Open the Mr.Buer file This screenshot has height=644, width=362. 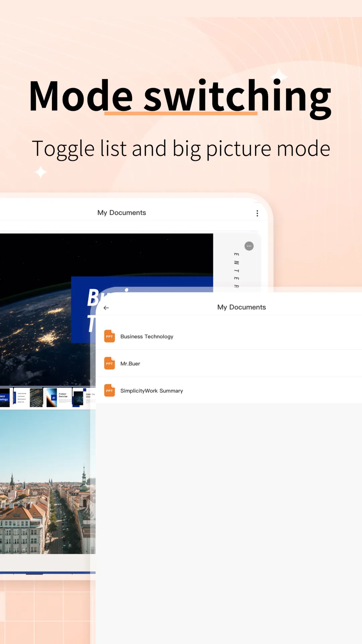pos(229,364)
